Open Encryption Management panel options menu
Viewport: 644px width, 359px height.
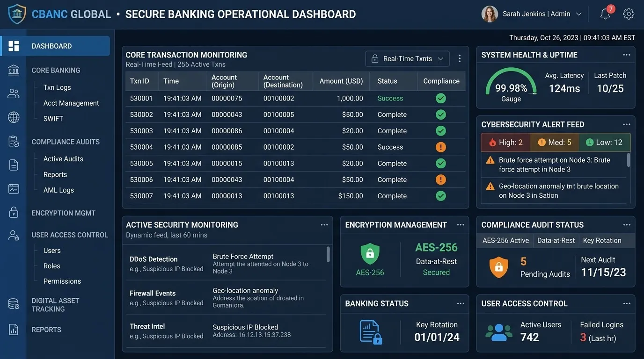coord(461,225)
